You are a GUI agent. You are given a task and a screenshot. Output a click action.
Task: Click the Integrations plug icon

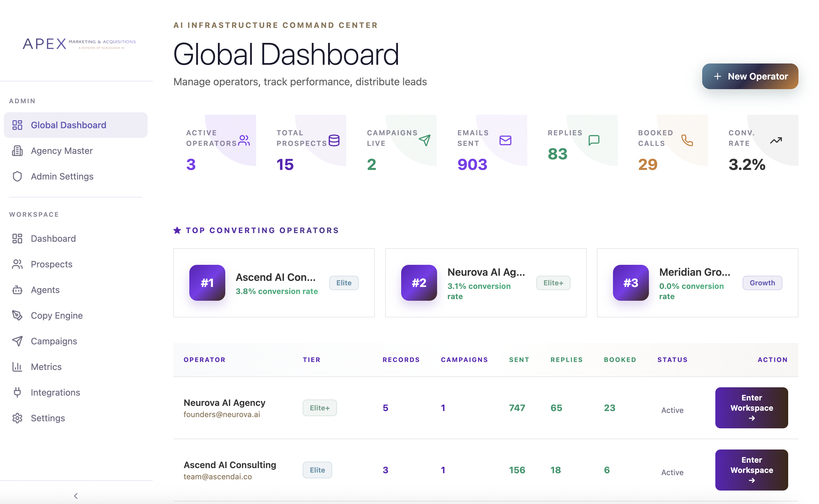coord(17,392)
